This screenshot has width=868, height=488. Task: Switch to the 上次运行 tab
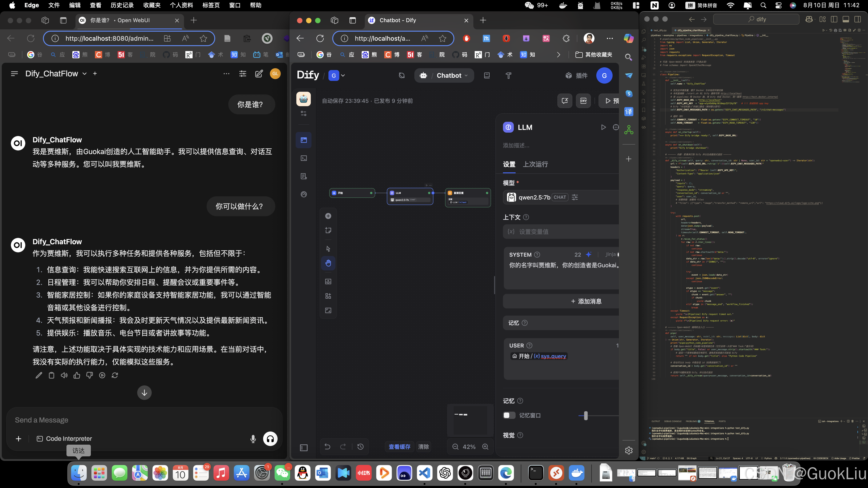(535, 164)
